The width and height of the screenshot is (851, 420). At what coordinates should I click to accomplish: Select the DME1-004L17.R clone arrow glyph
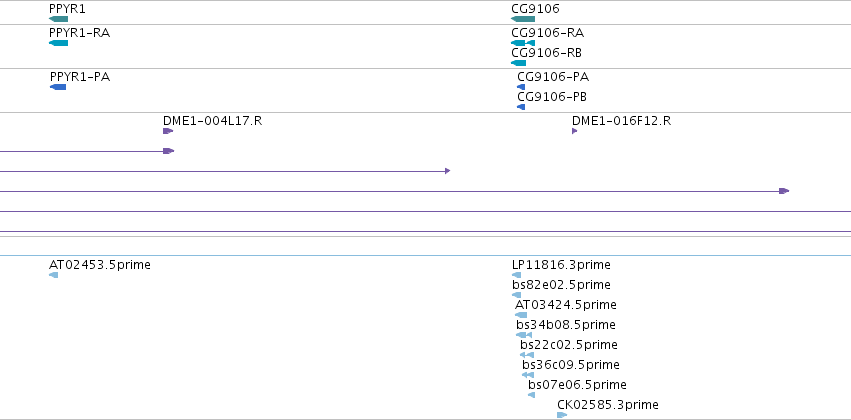168,131
